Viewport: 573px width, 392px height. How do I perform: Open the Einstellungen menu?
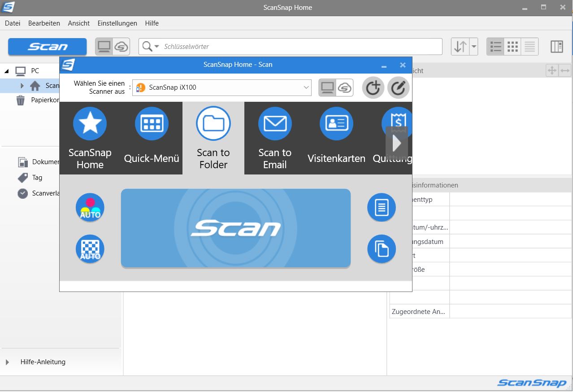pos(117,23)
